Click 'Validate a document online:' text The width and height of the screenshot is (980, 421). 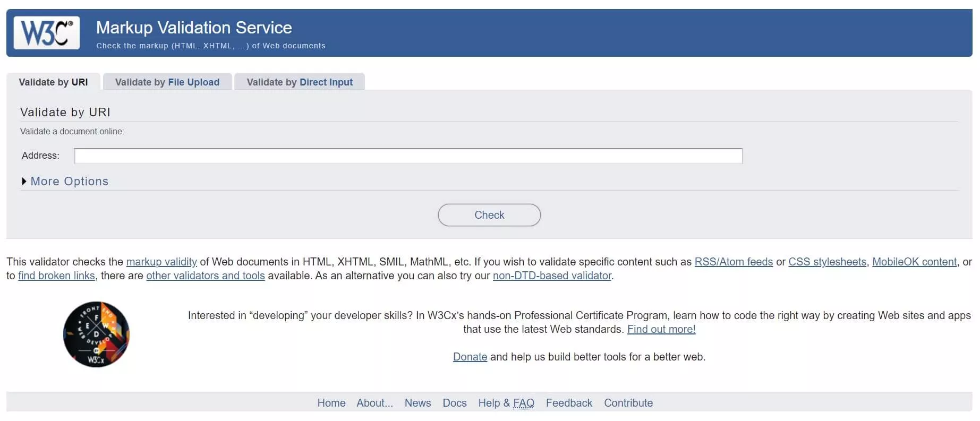[72, 131]
